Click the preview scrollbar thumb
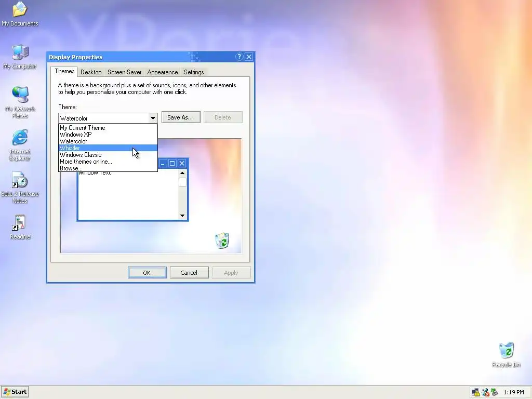Image resolution: width=532 pixels, height=399 pixels. click(x=182, y=182)
